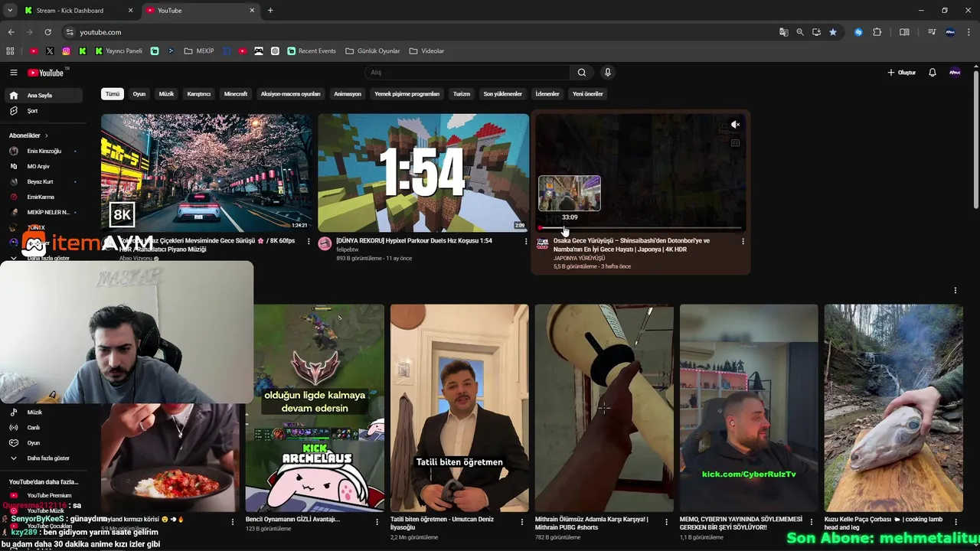Toggle captions on the Osaka video preview
Image resolution: width=980 pixels, height=551 pixels.
(x=735, y=143)
